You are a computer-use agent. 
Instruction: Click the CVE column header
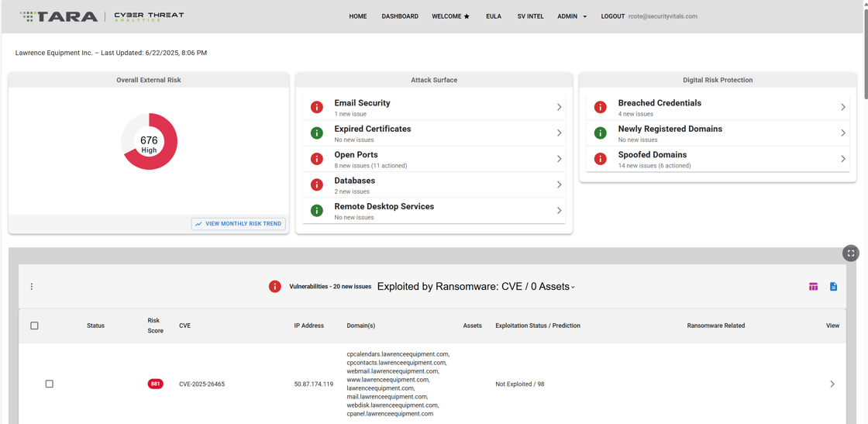pos(185,326)
